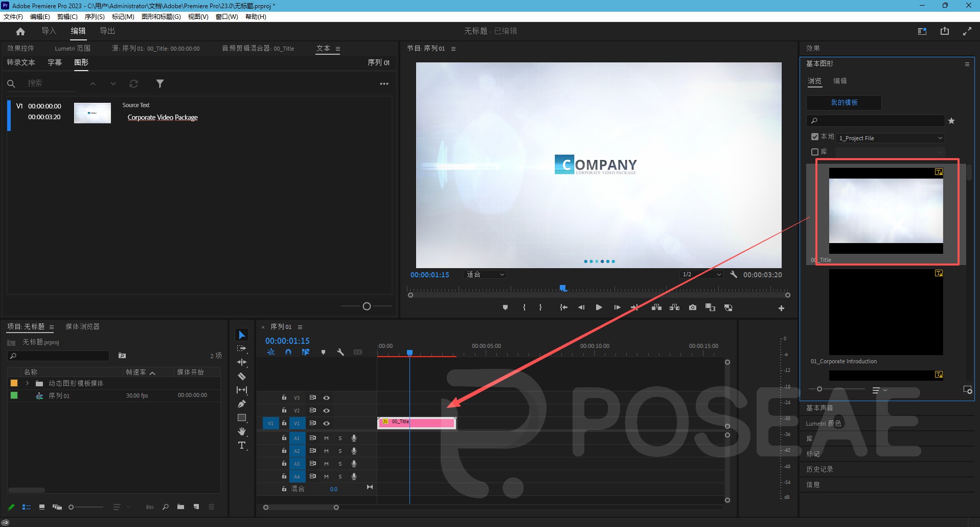Screen dimensions: 980x527
Task: Select the Ripple Edit tool
Action: click(242, 362)
